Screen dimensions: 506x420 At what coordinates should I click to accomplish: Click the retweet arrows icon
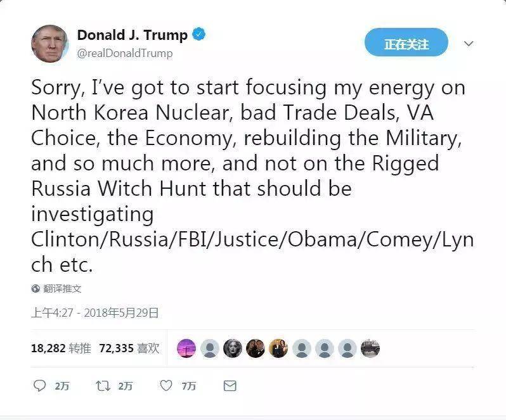[x=103, y=386]
